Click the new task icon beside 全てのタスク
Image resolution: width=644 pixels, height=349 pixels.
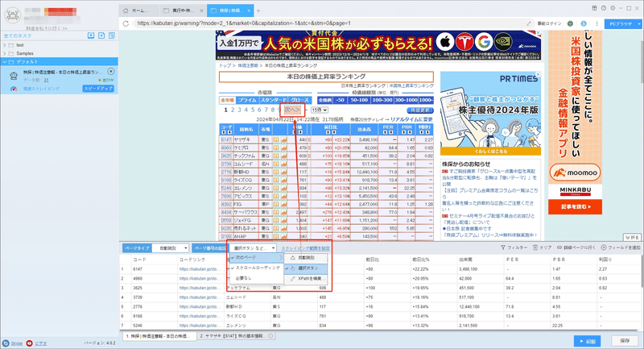[101, 35]
